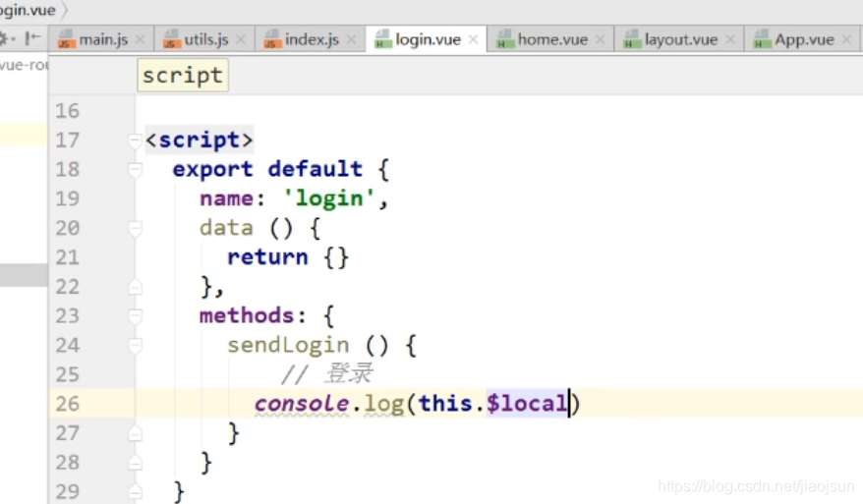Screen dimensions: 863x504
Task: Collapse the script tag fold on line 17
Action: tap(135, 140)
